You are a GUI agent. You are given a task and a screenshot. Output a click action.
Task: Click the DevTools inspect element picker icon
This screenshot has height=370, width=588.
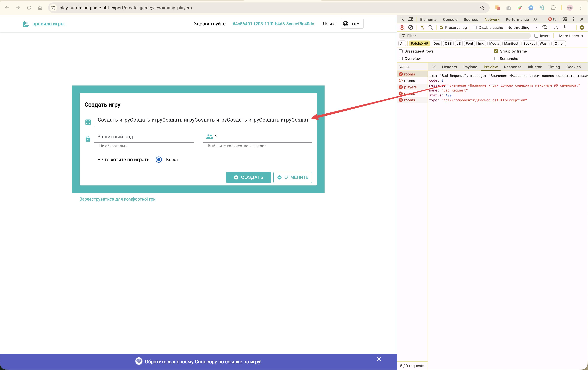402,19
